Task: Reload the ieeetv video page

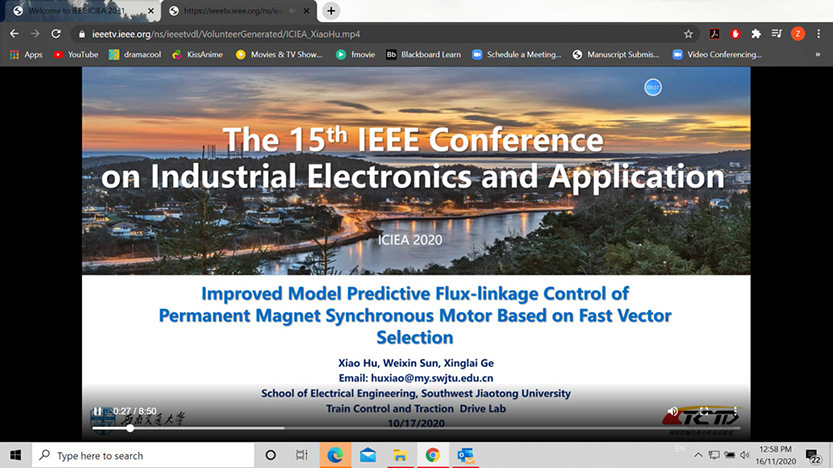Action: (x=56, y=34)
